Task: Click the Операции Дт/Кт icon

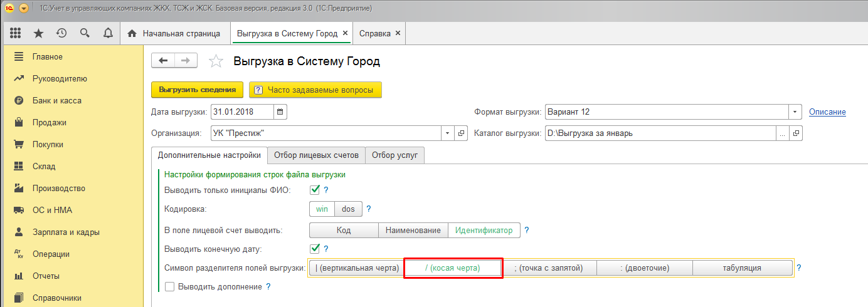Action: (x=18, y=254)
